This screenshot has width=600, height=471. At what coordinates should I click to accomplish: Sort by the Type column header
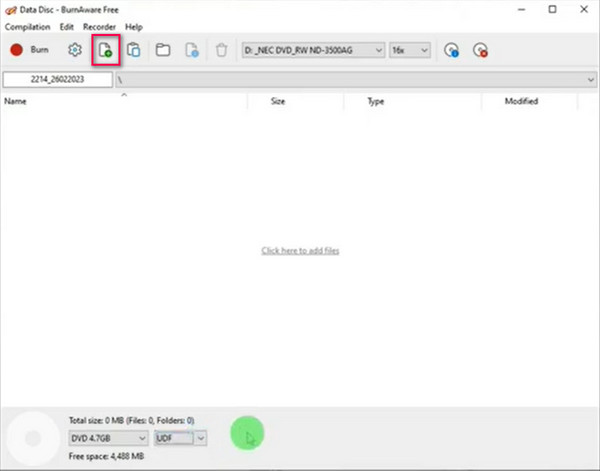click(412, 101)
